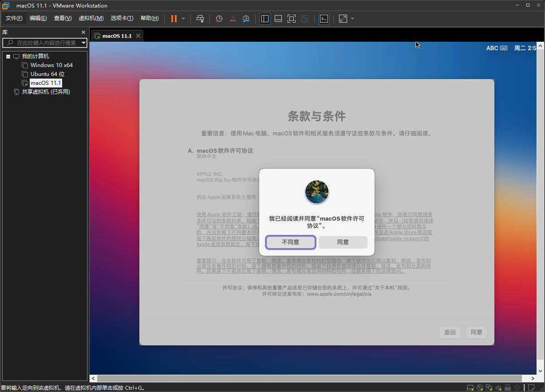Click the www.apple.com/cn/legal/sla text

339,294
